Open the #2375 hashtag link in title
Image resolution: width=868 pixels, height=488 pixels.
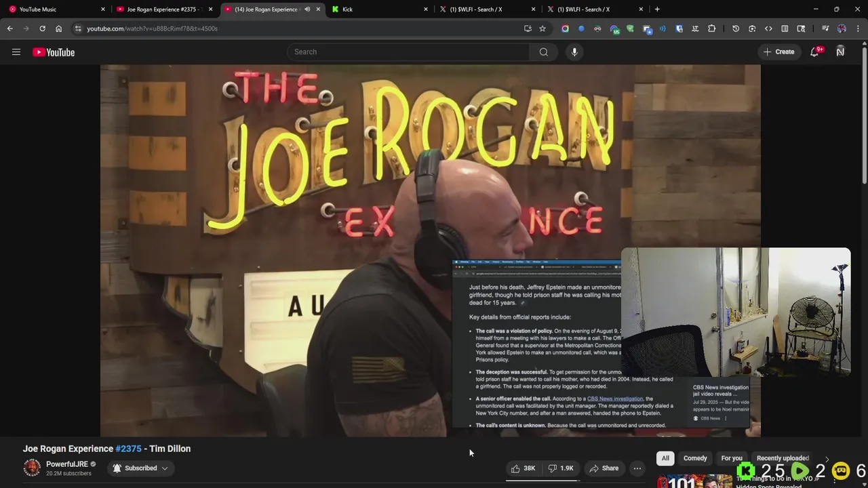coord(128,449)
